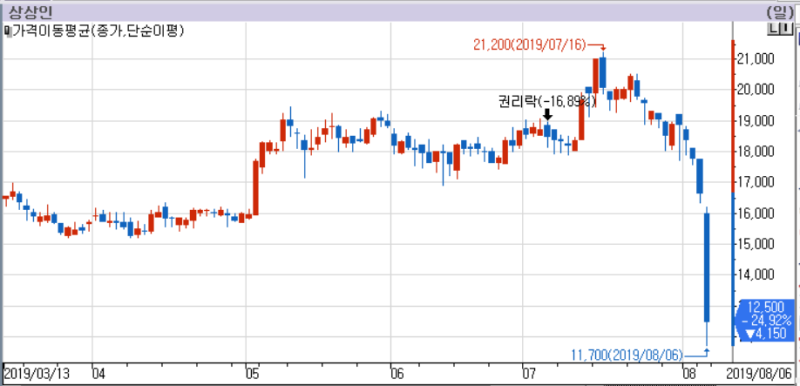The image size is (800, 386).
Task: Click the I button beside the L button
Action: click(787, 30)
